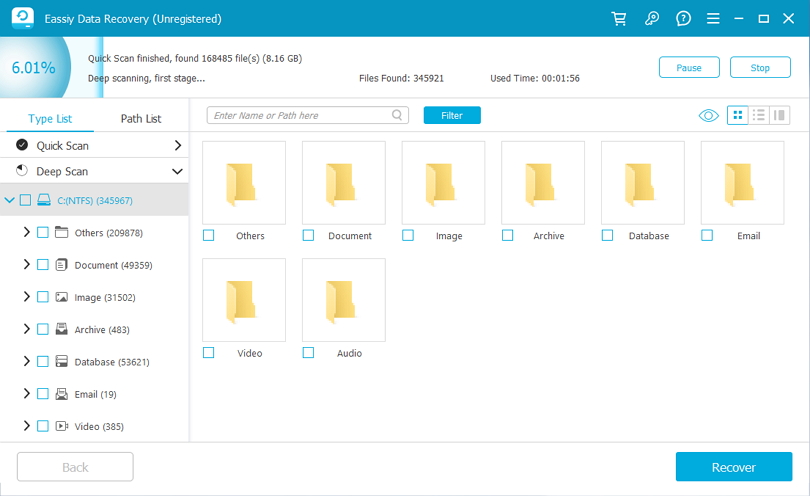Click the 6.01% scan progress indicator

[x=34, y=68]
